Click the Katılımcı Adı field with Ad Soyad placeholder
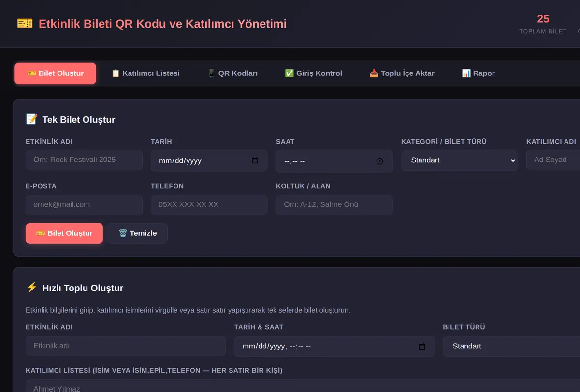 (x=553, y=160)
